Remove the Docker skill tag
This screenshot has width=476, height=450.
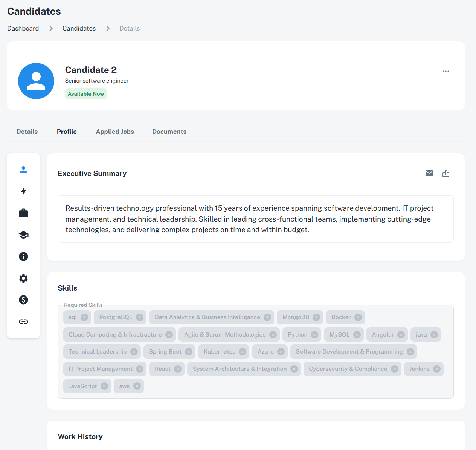[x=358, y=317]
